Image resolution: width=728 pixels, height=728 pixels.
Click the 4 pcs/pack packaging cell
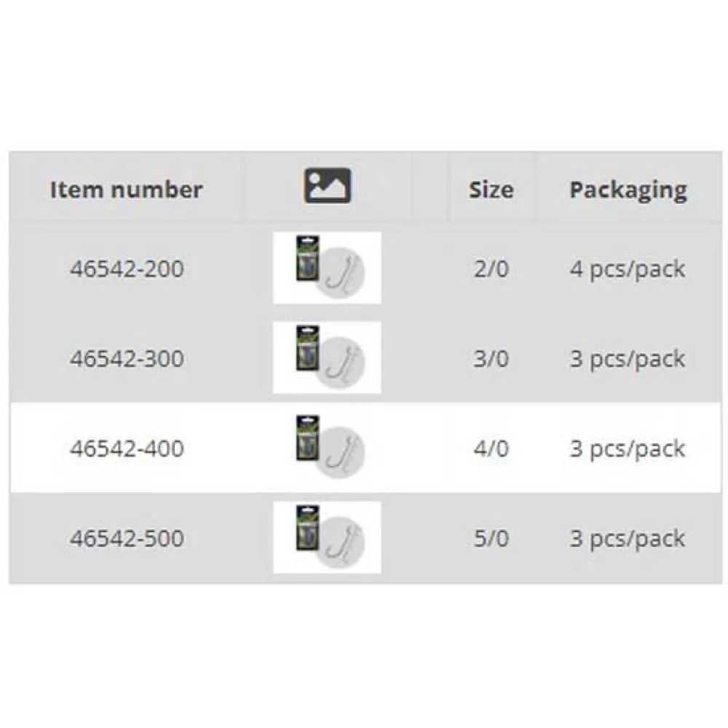[x=627, y=269]
